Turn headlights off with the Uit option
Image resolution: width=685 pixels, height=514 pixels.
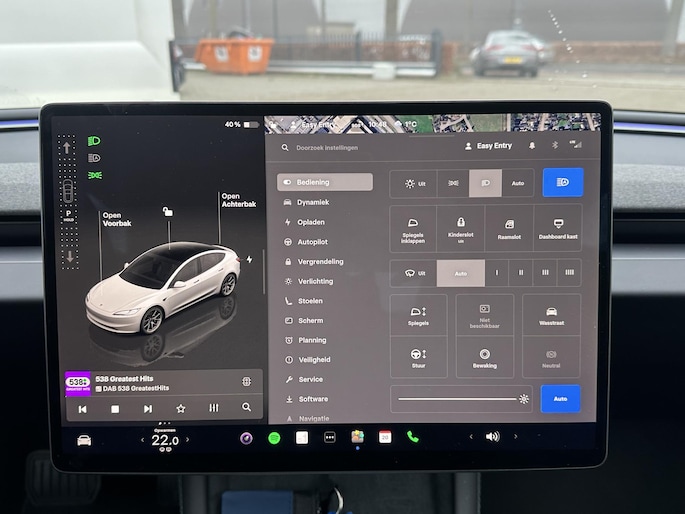tap(413, 184)
